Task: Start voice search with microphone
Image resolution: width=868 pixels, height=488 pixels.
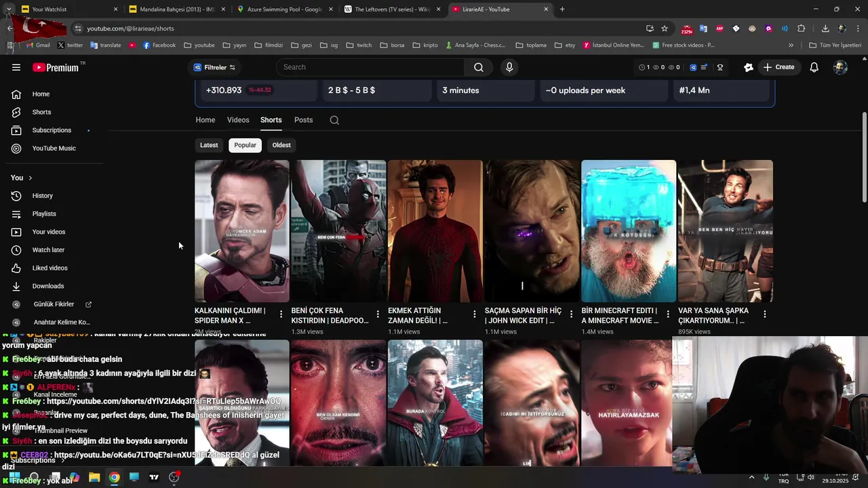Action: (509, 67)
